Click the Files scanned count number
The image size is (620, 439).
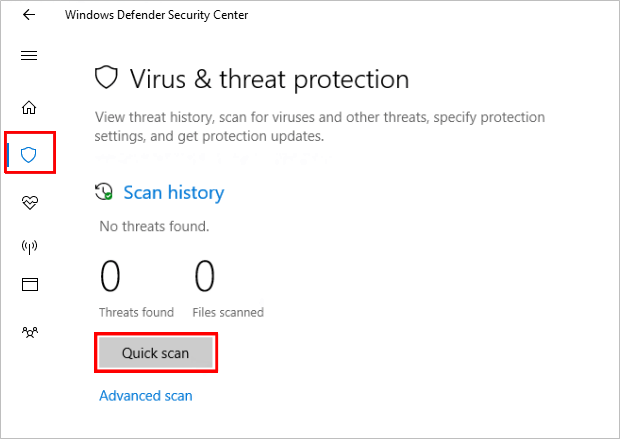pos(204,276)
